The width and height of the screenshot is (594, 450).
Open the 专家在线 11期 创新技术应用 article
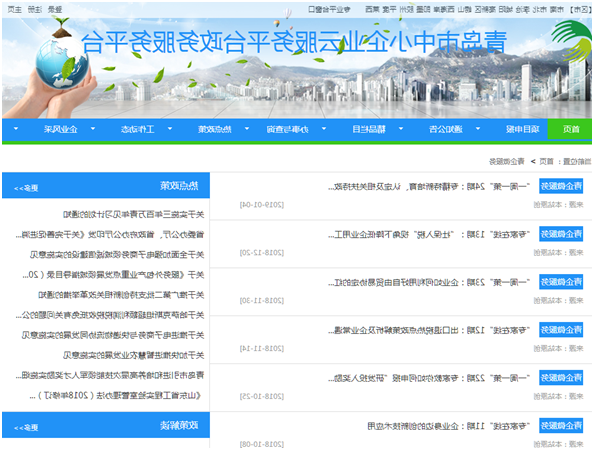(449, 426)
